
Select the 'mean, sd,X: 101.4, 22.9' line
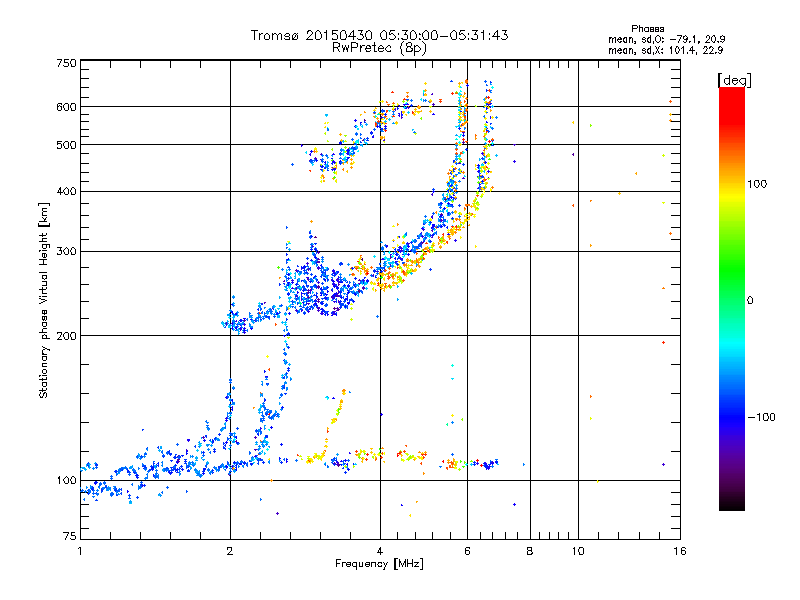(x=665, y=51)
